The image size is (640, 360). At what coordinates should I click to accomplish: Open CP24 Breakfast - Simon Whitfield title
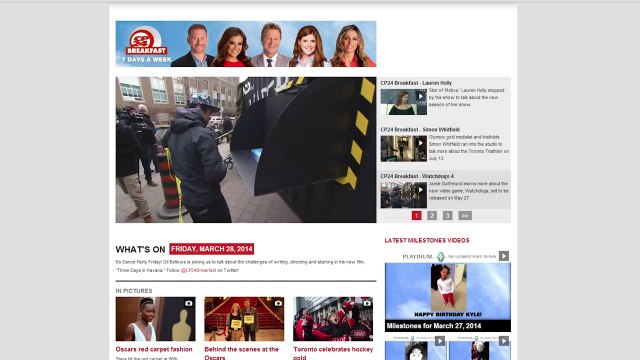pos(420,129)
